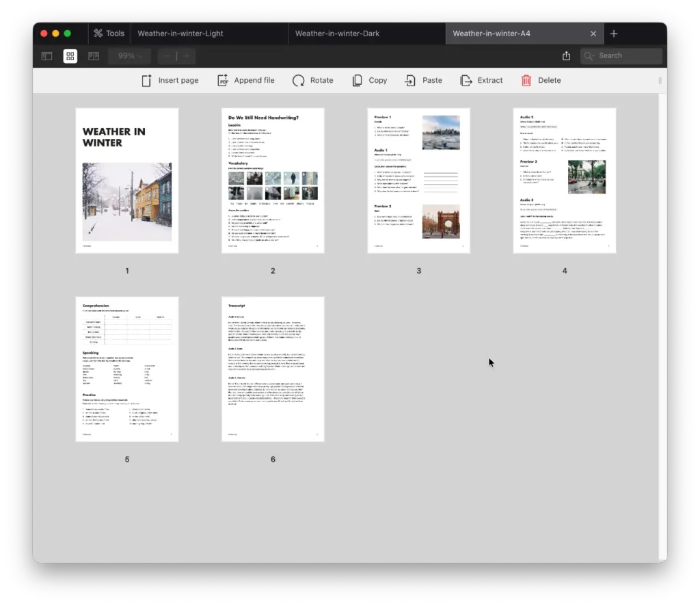Open the Share export icon

coord(566,56)
